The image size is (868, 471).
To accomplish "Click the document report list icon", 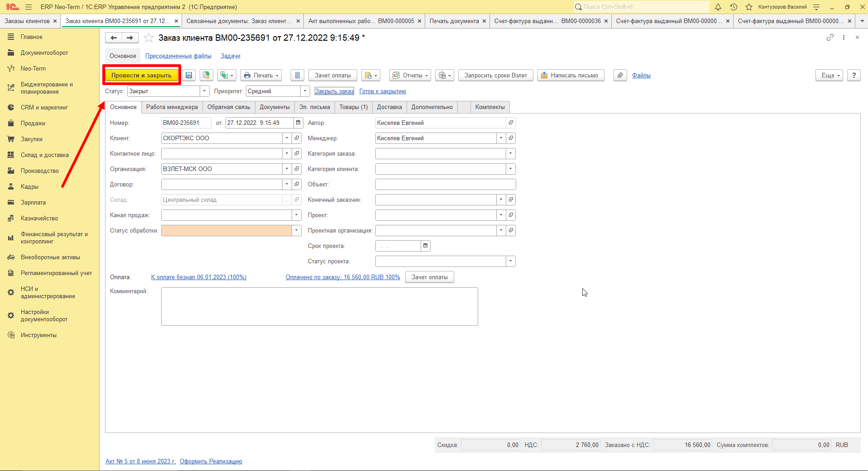I will (x=297, y=76).
